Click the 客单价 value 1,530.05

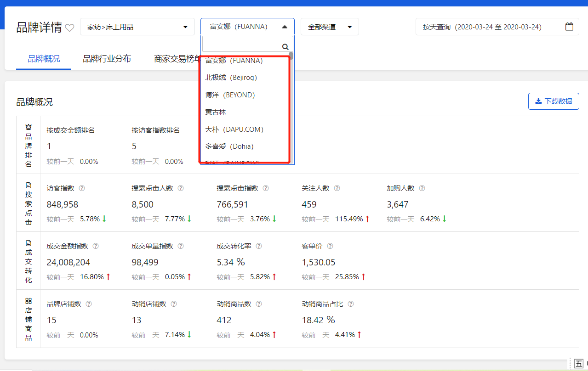(x=319, y=263)
